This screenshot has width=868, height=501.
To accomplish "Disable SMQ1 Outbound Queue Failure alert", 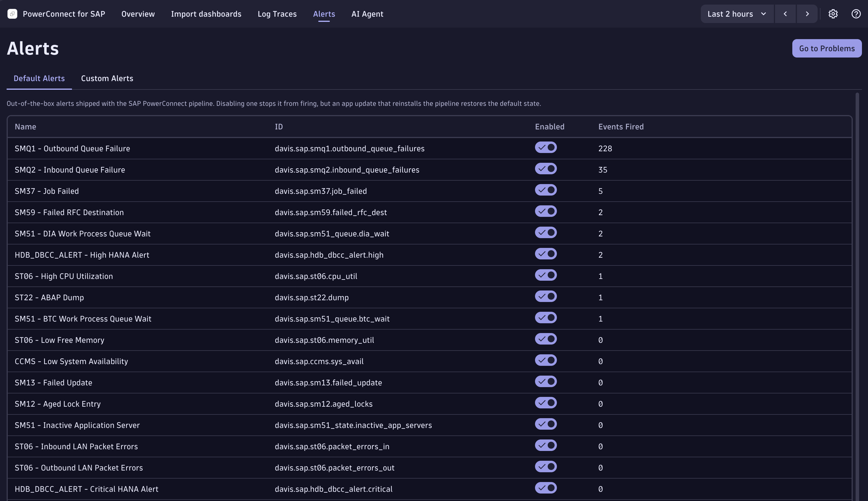I will point(546,147).
